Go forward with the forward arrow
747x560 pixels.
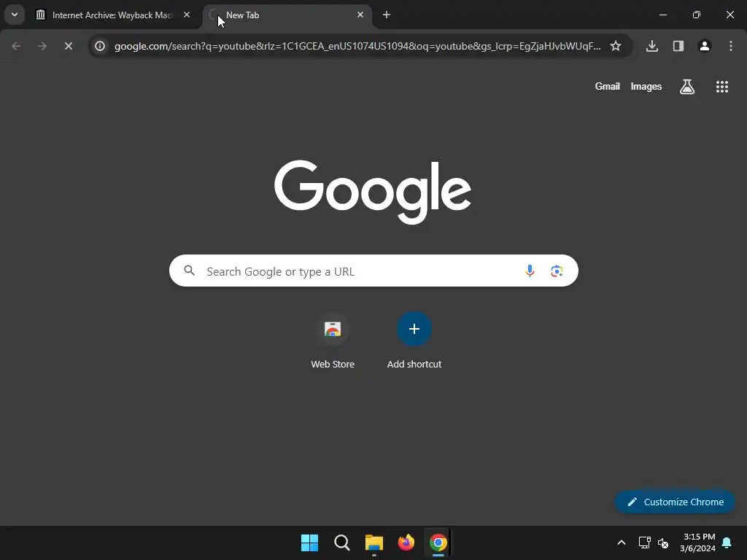pos(42,46)
